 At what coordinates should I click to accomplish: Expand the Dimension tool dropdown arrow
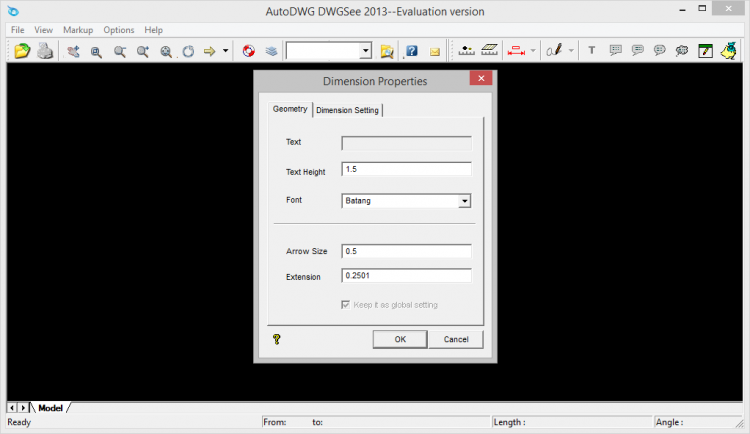pos(533,51)
